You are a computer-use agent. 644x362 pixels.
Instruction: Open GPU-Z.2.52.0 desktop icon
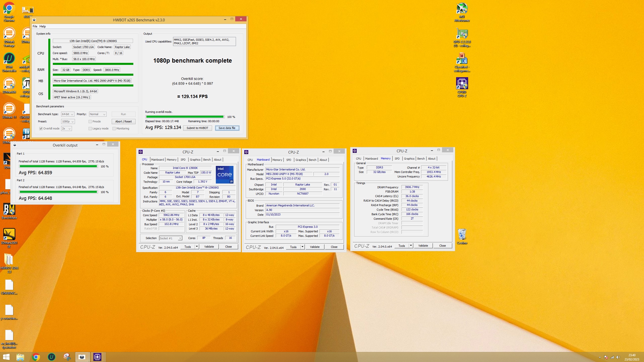(x=462, y=37)
